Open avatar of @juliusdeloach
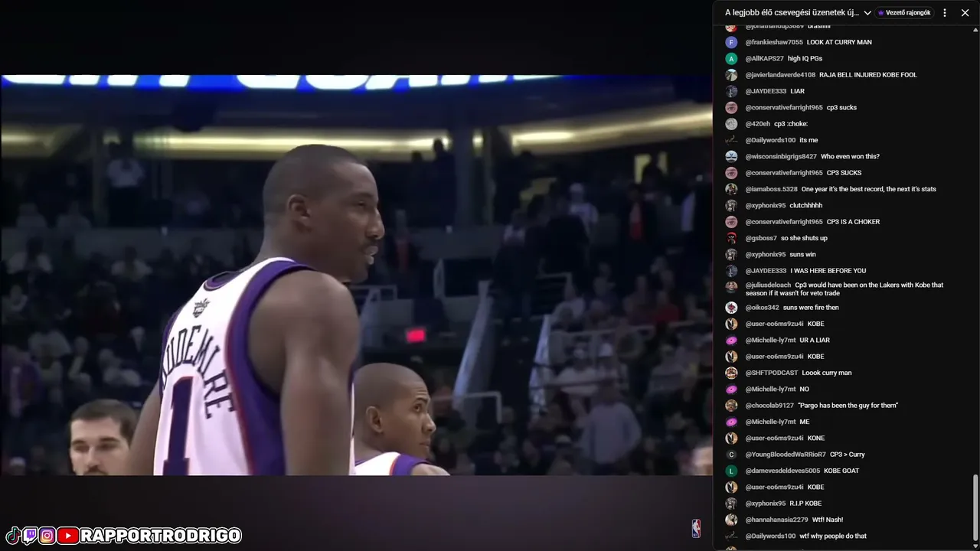 coord(731,287)
